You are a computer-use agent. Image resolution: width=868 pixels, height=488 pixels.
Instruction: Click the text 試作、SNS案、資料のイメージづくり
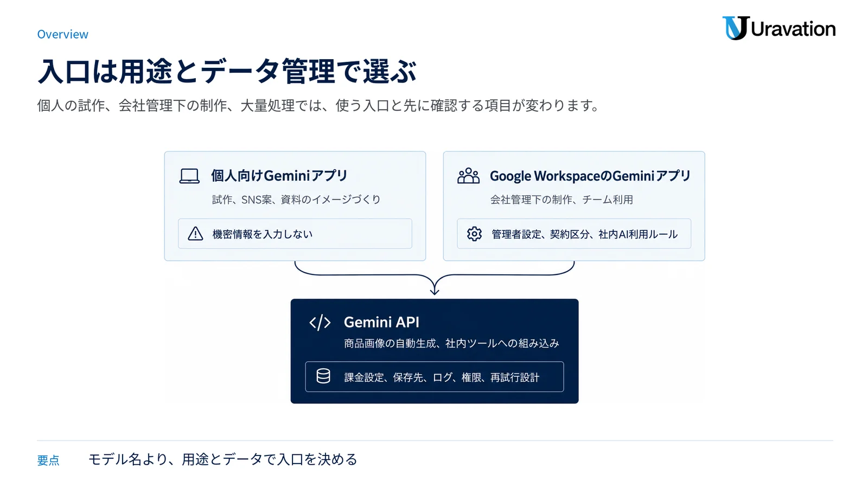296,200
